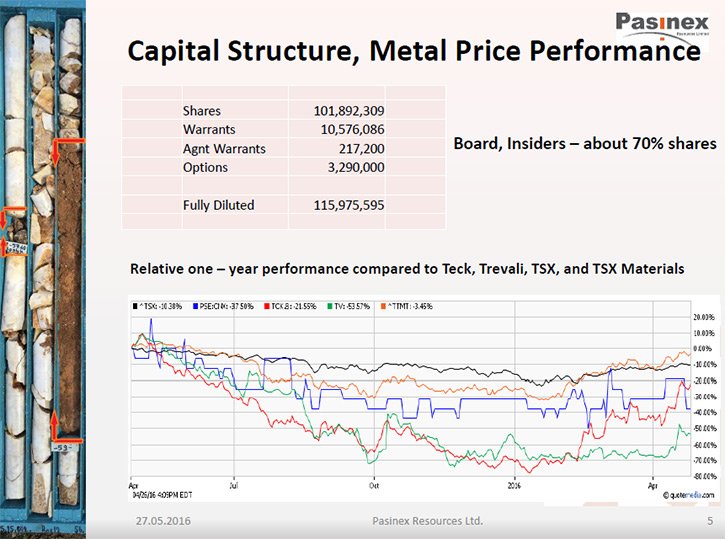This screenshot has height=539, width=725.
Task: Click the 20.00% y-axis label
Action: [704, 317]
